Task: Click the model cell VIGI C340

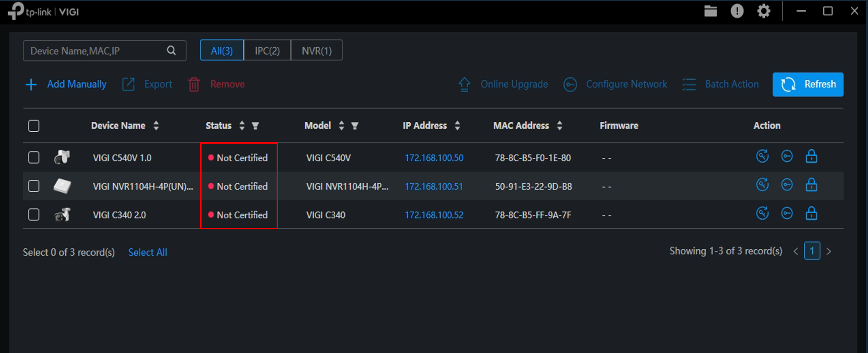Action: pyautogui.click(x=326, y=215)
